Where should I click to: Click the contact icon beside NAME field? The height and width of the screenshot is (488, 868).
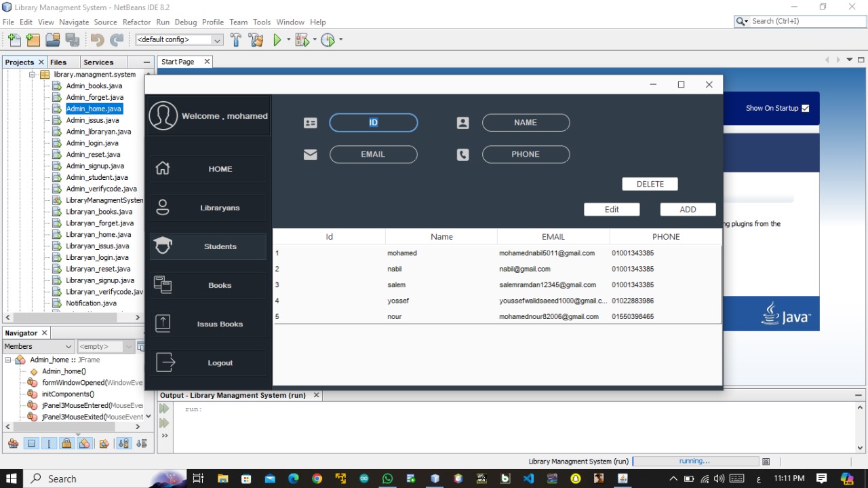462,123
